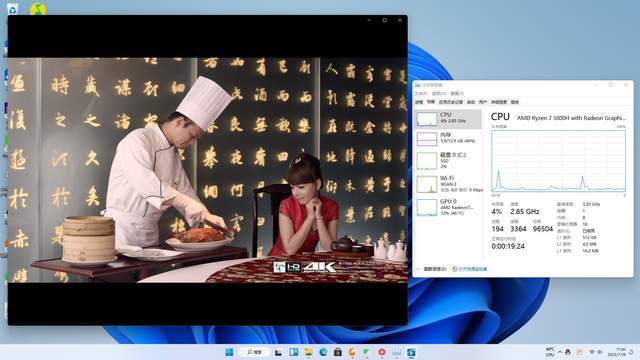640x360 pixels.
Task: Open 打开资源监视器 Resource Monitor link
Action: (470, 269)
